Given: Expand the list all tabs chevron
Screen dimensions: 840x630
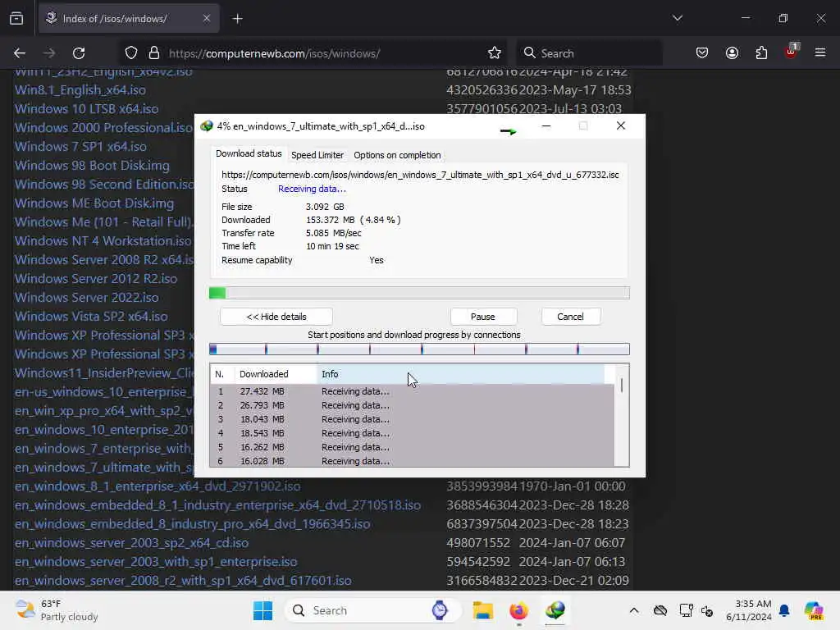Looking at the screenshot, I should [677, 18].
